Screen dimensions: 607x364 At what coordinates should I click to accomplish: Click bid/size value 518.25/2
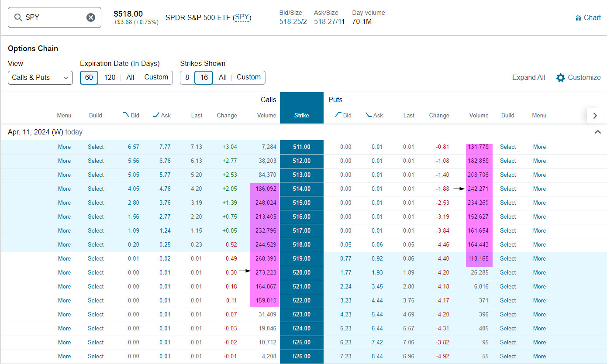tap(293, 21)
